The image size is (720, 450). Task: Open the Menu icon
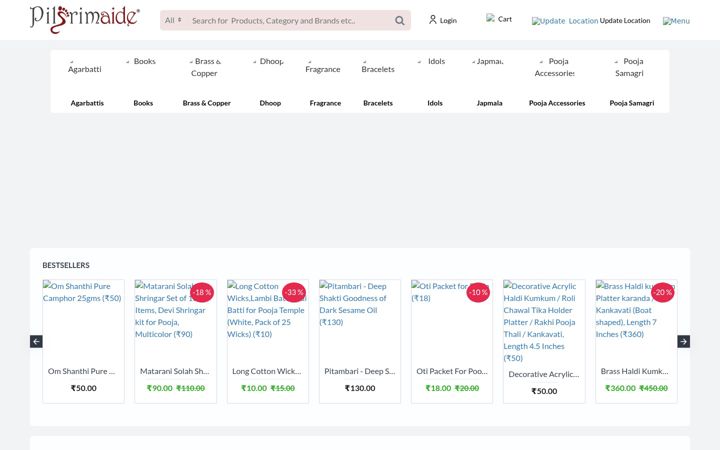pos(676,21)
